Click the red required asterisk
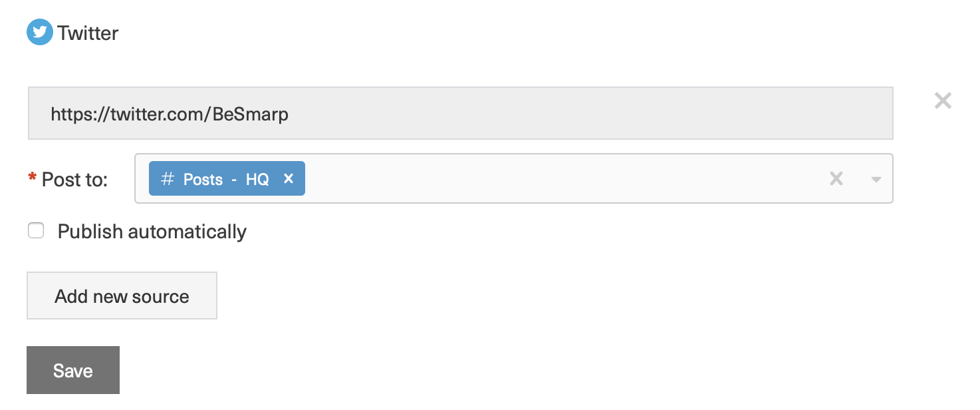Screen dimensions: 980x410 coord(32,178)
